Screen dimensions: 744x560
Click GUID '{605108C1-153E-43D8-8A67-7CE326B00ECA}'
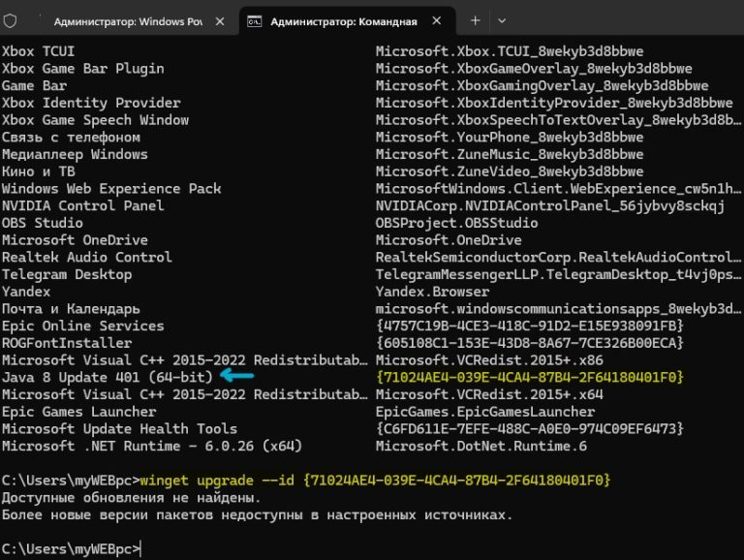(x=530, y=343)
